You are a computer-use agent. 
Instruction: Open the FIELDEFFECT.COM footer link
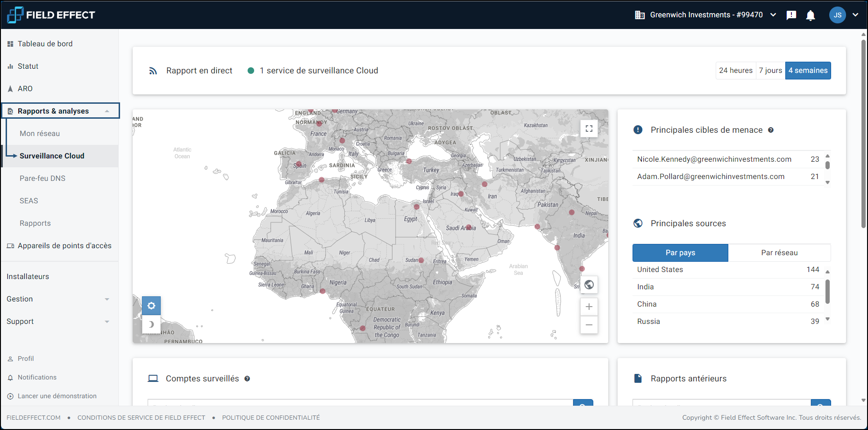tap(34, 417)
